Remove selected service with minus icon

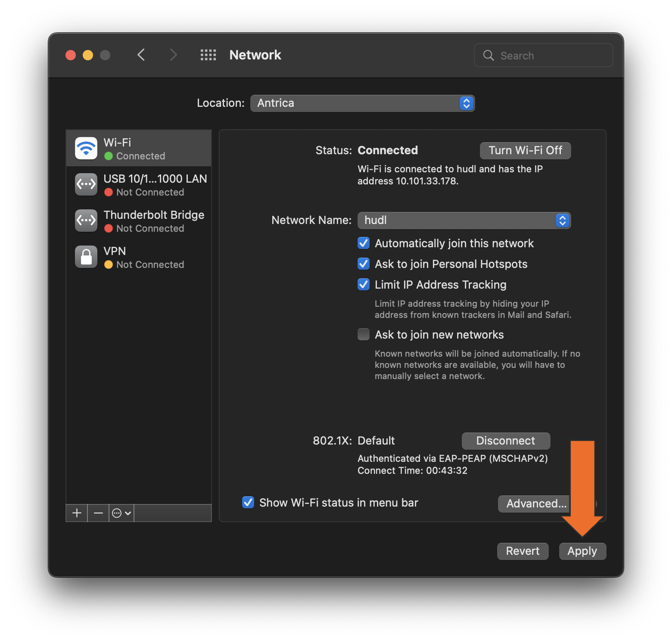coord(98,513)
